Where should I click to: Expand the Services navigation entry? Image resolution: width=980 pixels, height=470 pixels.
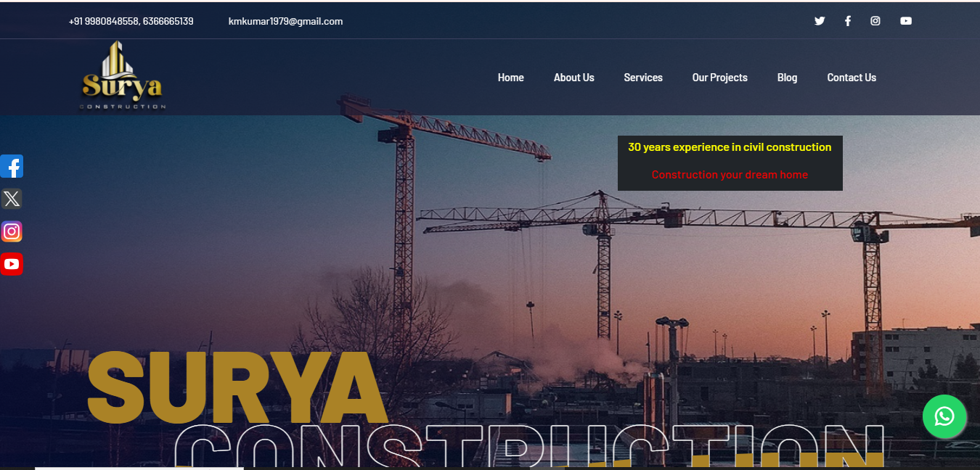[x=642, y=77]
